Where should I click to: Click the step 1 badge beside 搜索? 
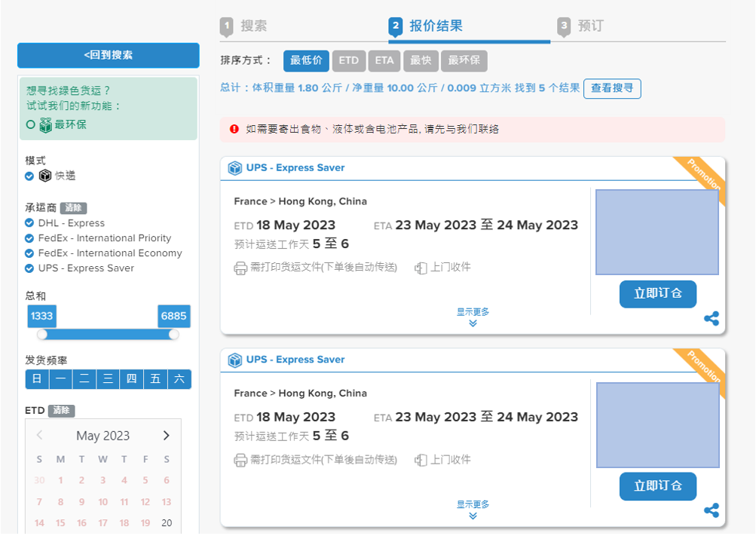pyautogui.click(x=227, y=26)
